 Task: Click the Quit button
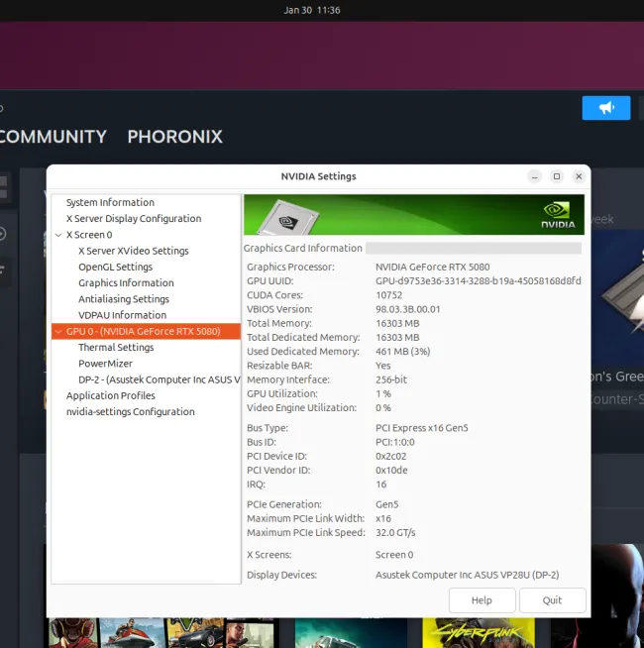[552, 600]
